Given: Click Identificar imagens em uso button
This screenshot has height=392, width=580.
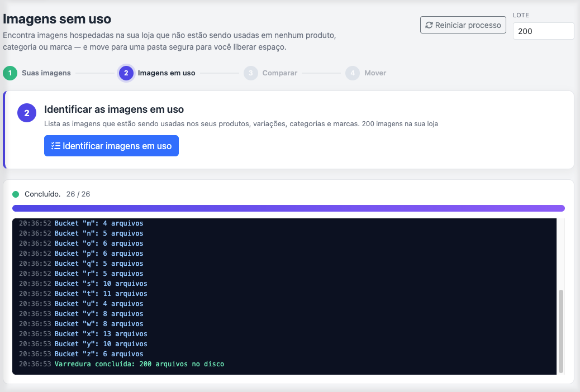Looking at the screenshot, I should (x=111, y=146).
